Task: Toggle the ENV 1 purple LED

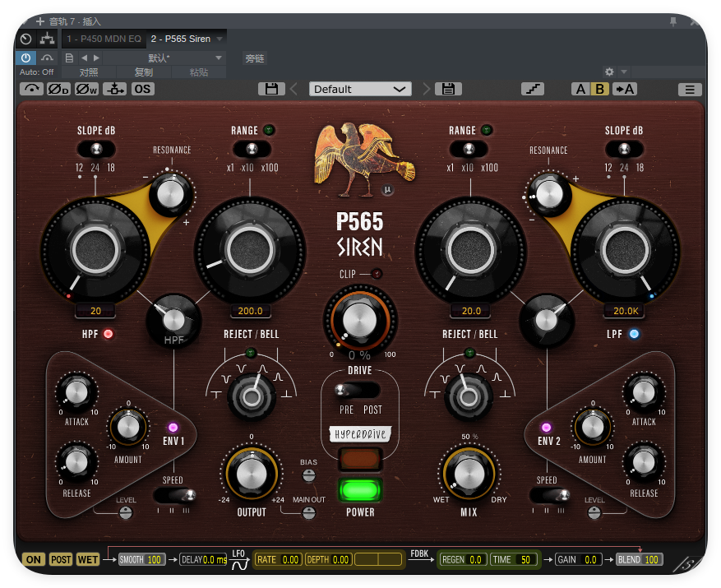Action: coord(173,428)
